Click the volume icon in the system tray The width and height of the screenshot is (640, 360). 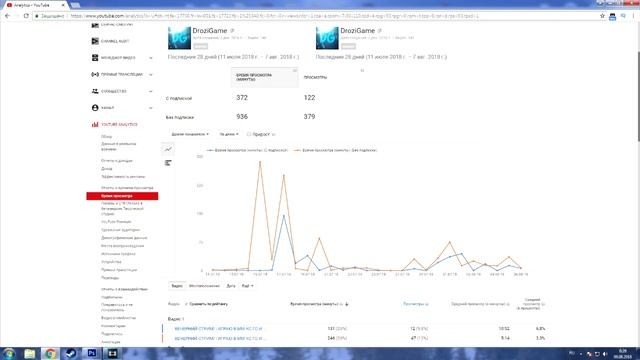coord(605,354)
